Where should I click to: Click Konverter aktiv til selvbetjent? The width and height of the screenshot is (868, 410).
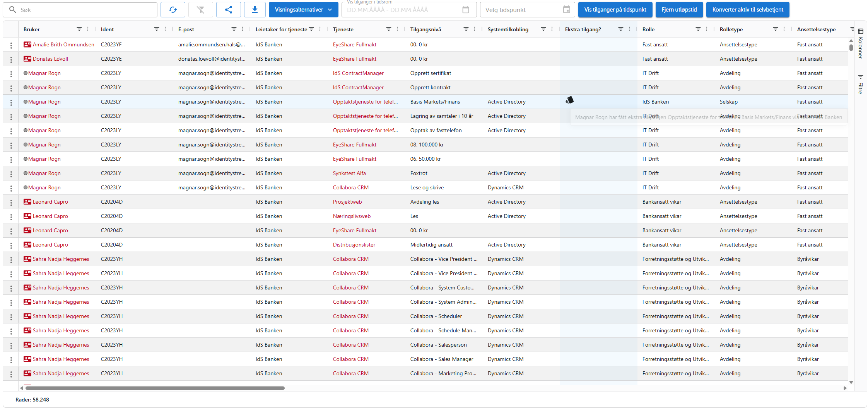pos(747,9)
